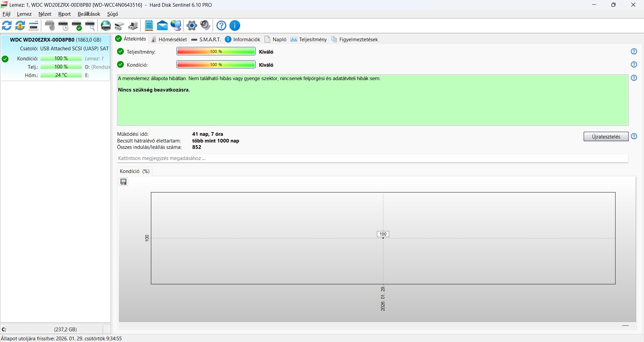
Task: Click the '852' start/stop count value
Action: [x=197, y=147]
